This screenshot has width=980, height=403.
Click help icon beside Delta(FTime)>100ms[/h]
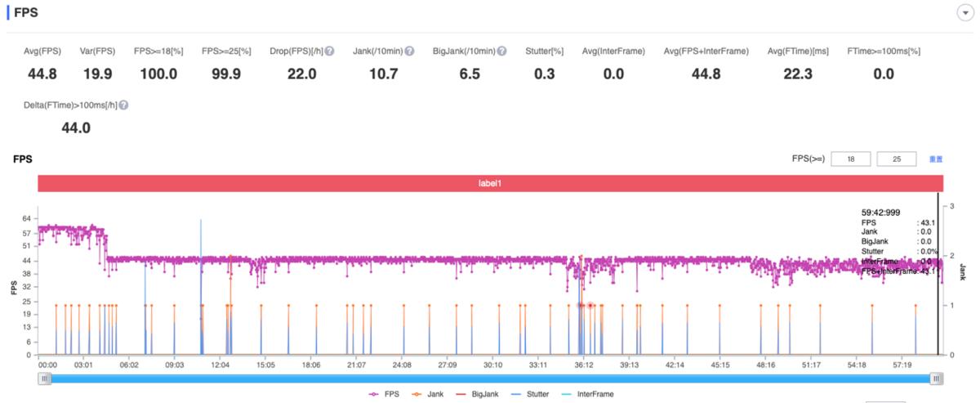point(123,105)
